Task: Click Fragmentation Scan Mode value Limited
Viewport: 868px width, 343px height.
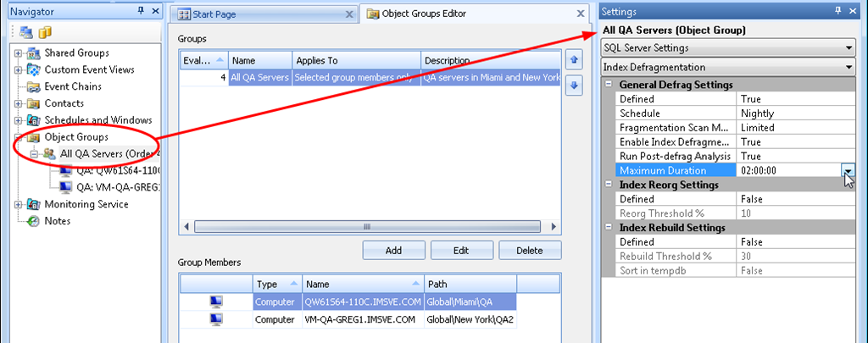Action: click(x=797, y=128)
